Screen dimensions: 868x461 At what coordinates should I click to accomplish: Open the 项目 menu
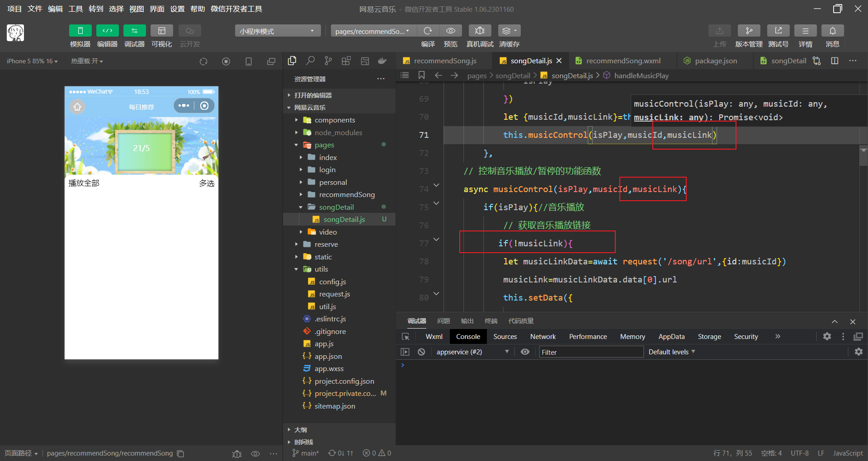point(14,9)
